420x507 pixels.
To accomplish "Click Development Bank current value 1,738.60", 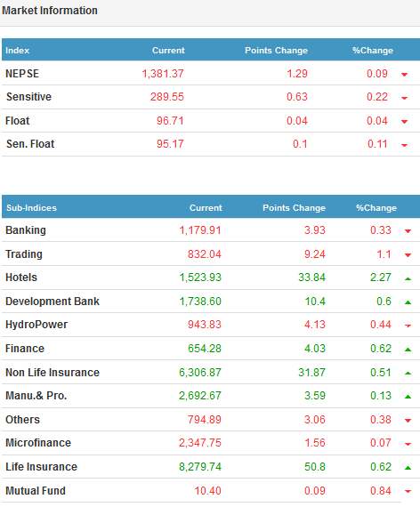I will (200, 302).
